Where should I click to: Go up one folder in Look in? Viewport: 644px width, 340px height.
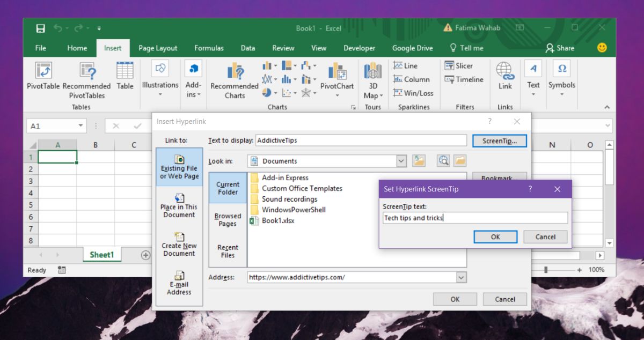coord(419,161)
